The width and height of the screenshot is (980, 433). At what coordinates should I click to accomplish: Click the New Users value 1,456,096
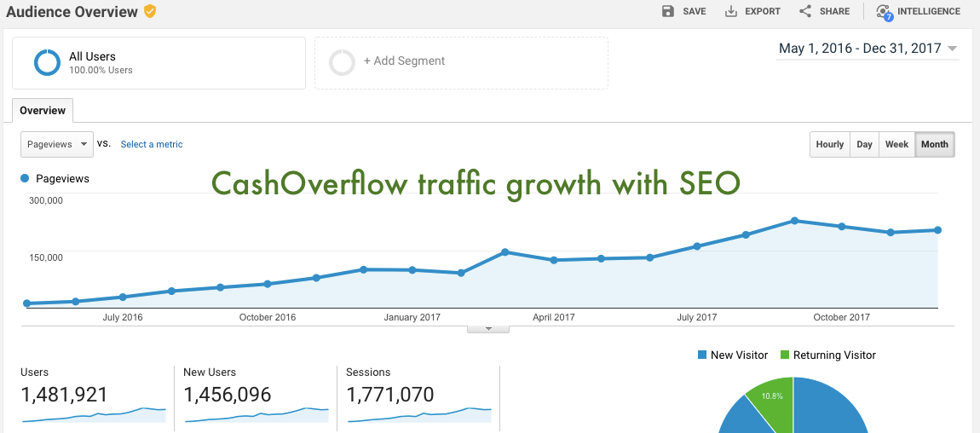coord(228,395)
